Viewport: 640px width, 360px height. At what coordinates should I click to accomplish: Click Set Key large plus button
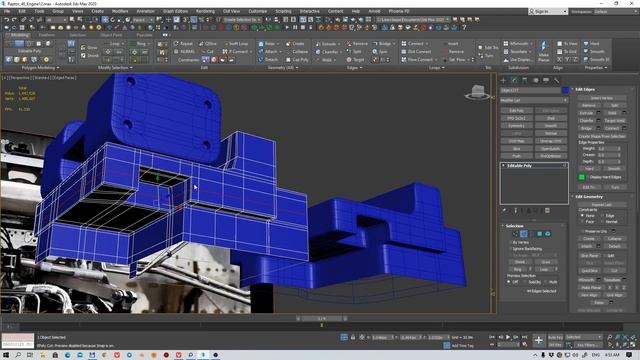coord(539,340)
